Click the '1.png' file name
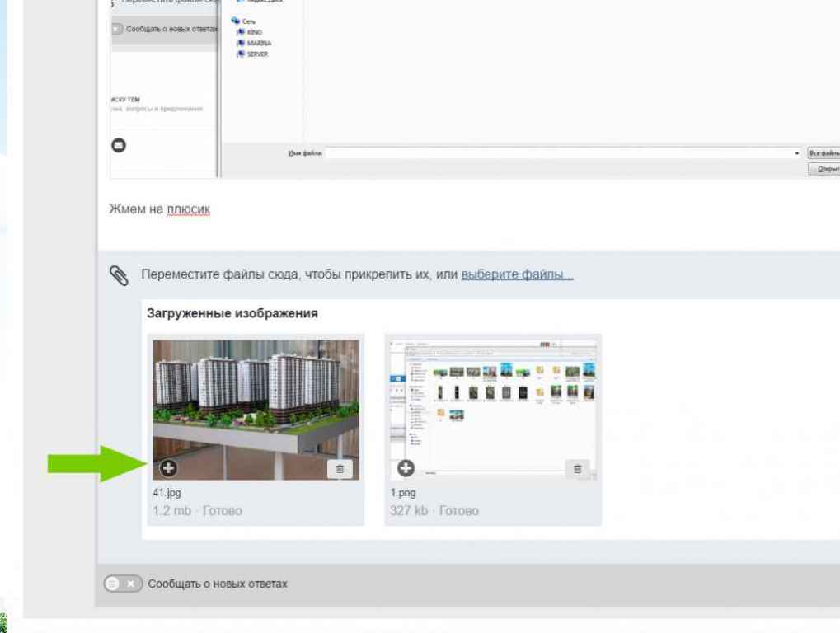This screenshot has height=633, width=840. tap(403, 493)
